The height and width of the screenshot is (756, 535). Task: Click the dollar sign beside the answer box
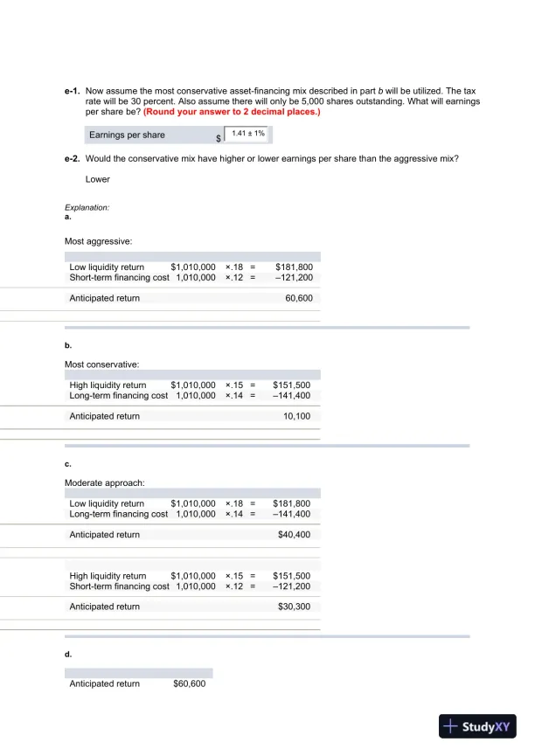(x=219, y=138)
